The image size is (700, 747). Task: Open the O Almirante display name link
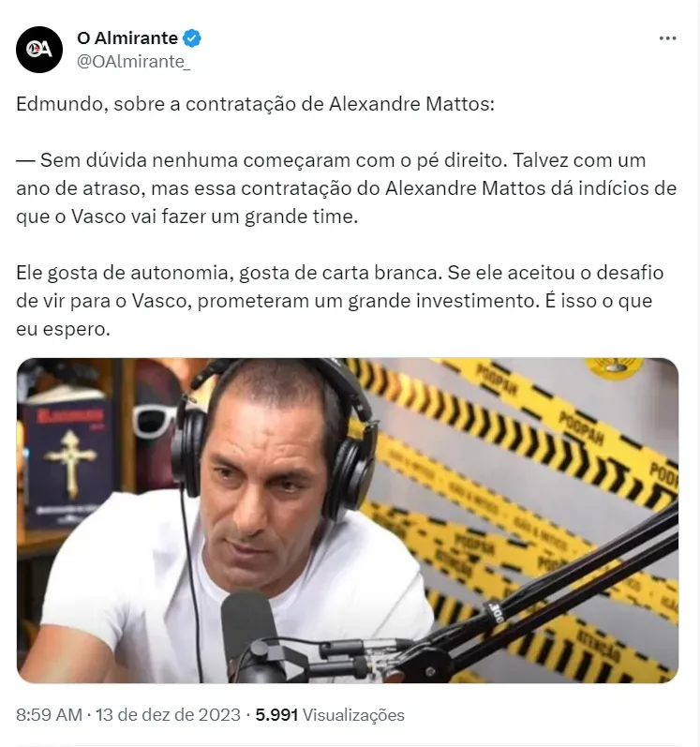[127, 38]
